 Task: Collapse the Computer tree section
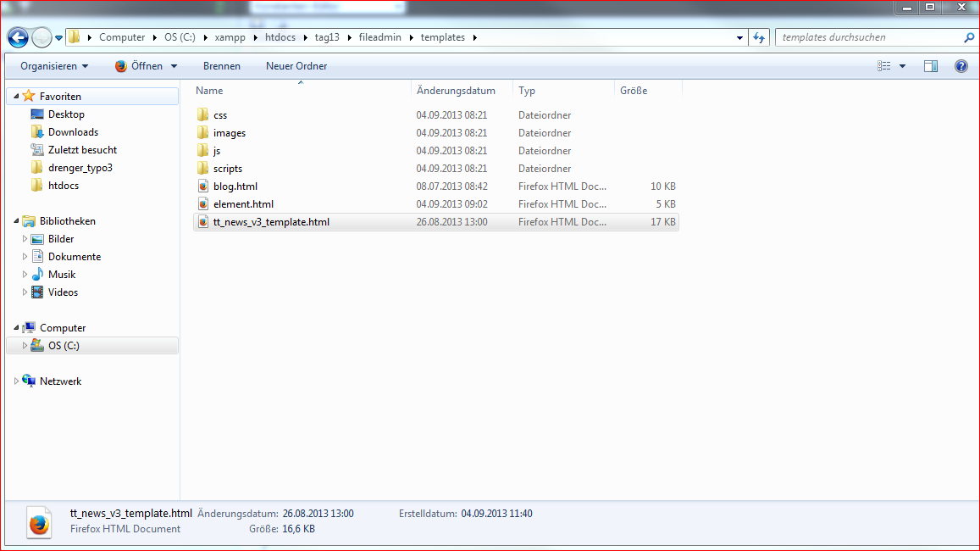[16, 328]
